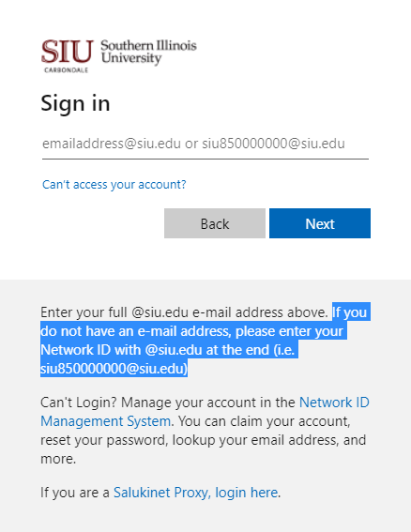The image size is (411, 532).
Task: Click the highlighted 'If you' text fragment
Action: [x=349, y=312]
